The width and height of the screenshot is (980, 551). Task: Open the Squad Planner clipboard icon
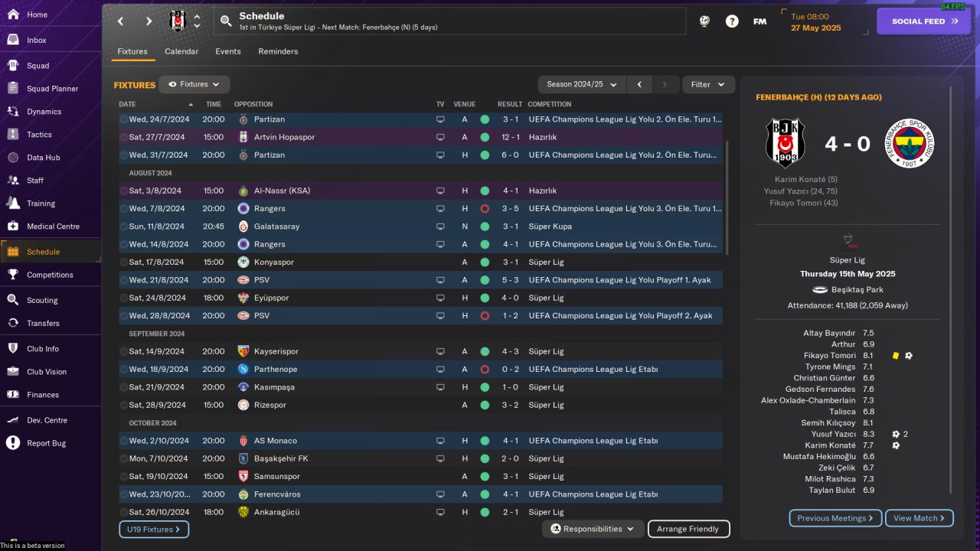point(12,88)
